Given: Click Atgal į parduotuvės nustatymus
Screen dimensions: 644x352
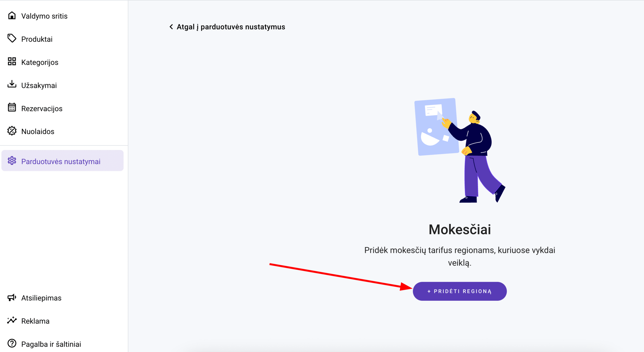Looking at the screenshot, I should [230, 27].
